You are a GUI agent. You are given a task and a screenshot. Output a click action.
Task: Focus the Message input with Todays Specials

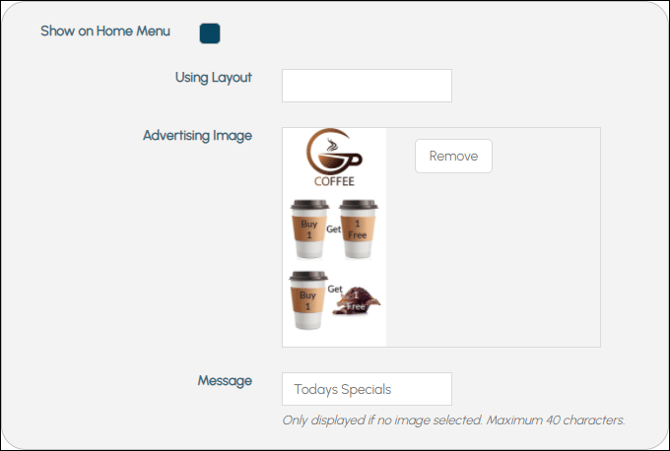click(367, 389)
